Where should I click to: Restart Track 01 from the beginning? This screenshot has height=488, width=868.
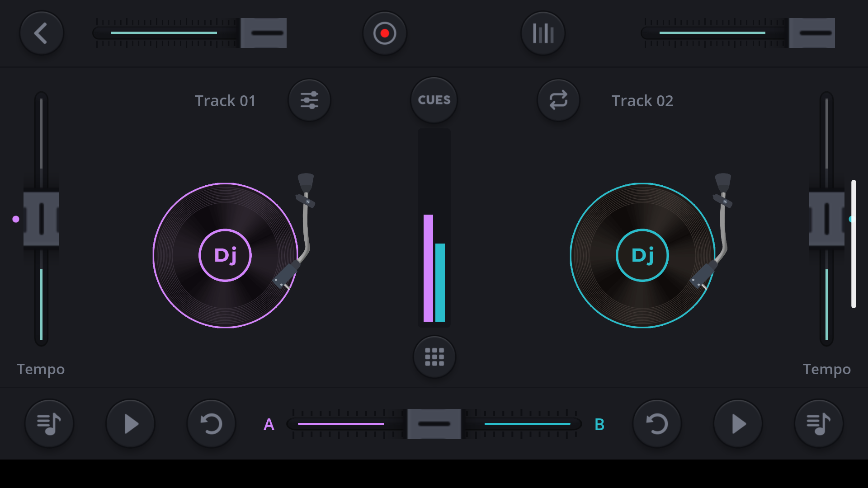(x=212, y=423)
